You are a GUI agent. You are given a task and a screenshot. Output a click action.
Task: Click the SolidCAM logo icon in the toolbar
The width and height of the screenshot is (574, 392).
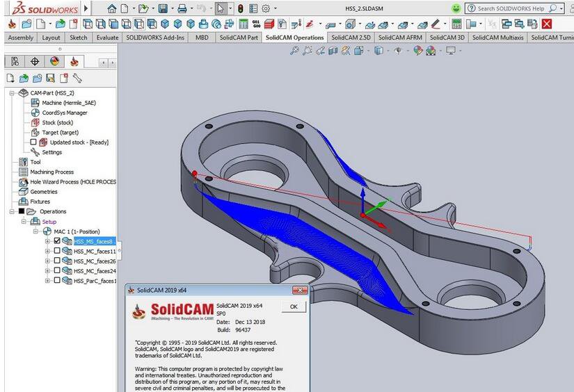tap(12, 24)
